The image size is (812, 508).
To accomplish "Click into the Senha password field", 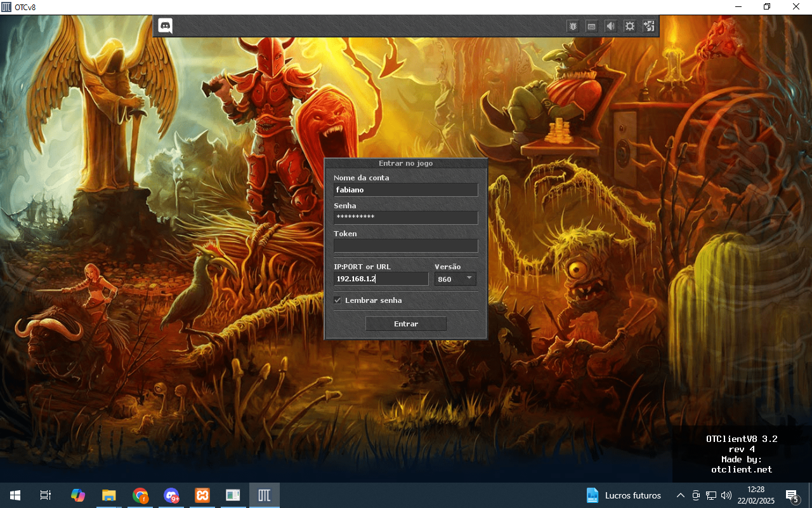I will pos(406,218).
